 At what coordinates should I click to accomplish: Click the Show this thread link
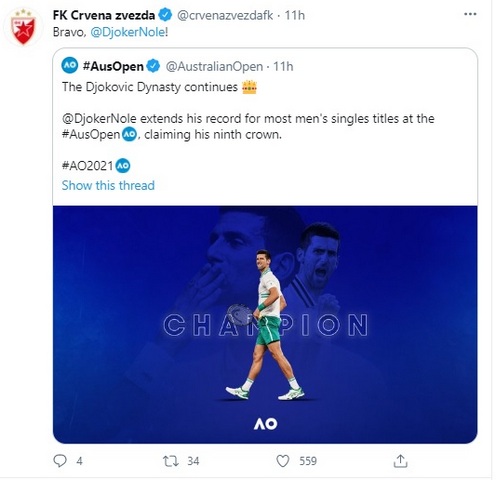pos(108,185)
